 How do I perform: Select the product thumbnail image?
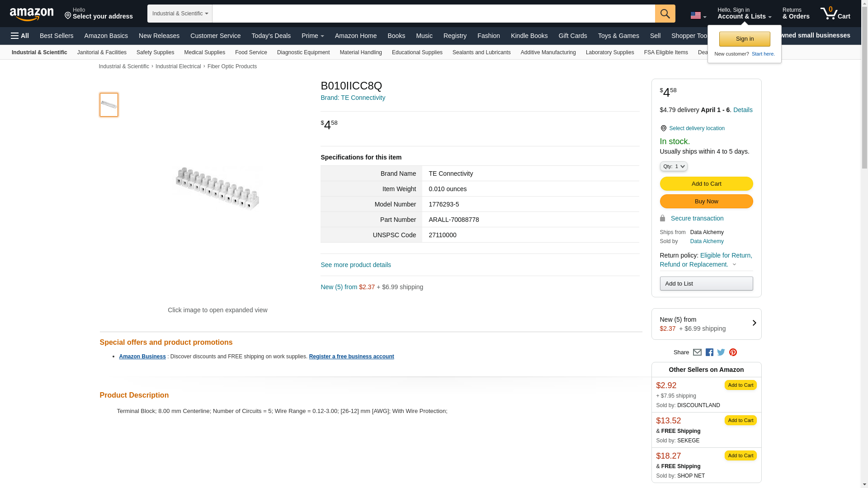click(109, 105)
